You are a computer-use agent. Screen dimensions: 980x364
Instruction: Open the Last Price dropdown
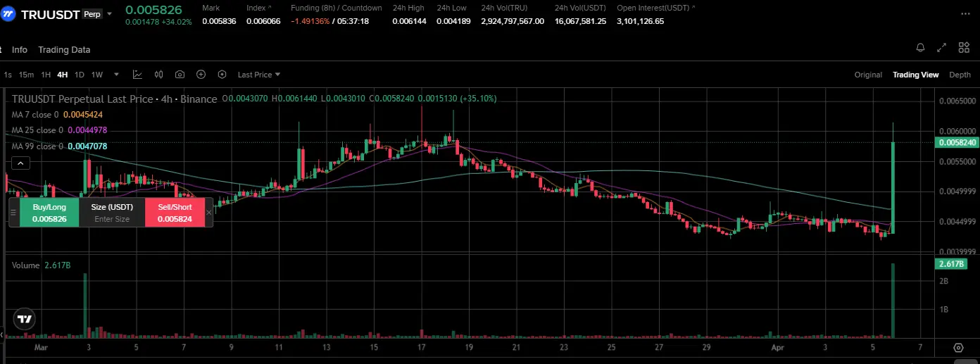[259, 75]
